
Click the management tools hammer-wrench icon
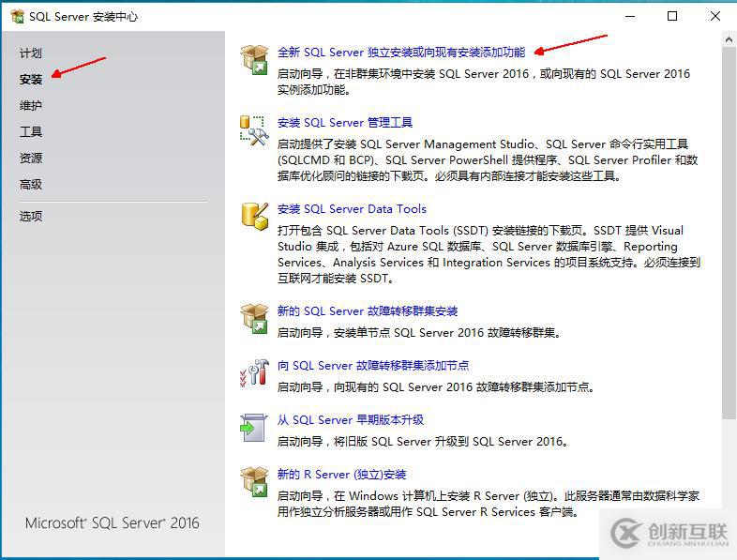coord(254,130)
